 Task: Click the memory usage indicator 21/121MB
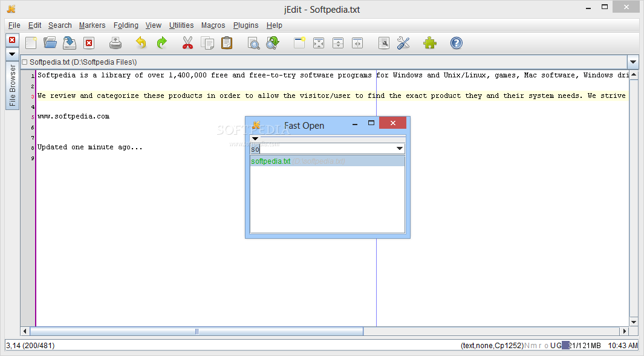(582, 346)
